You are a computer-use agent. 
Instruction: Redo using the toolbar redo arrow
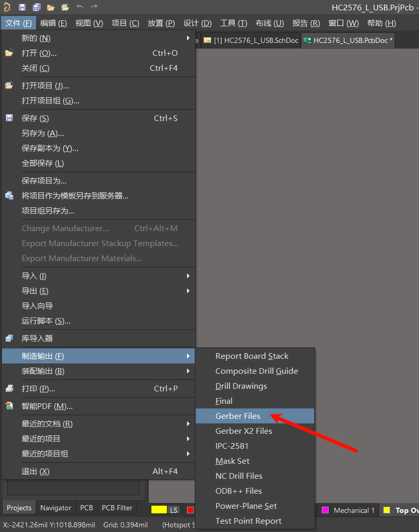pos(94,7)
